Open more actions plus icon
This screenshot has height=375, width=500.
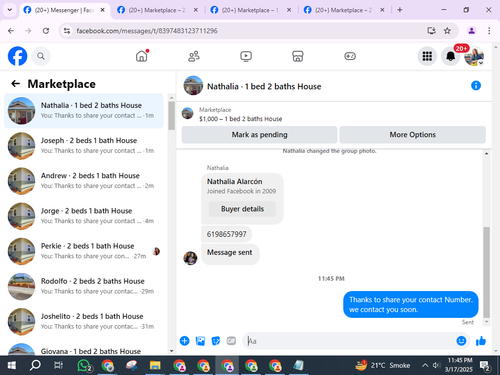tap(184, 341)
